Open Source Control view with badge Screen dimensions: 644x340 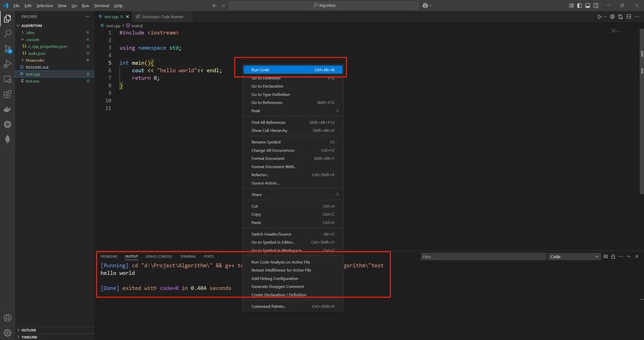tap(7, 49)
